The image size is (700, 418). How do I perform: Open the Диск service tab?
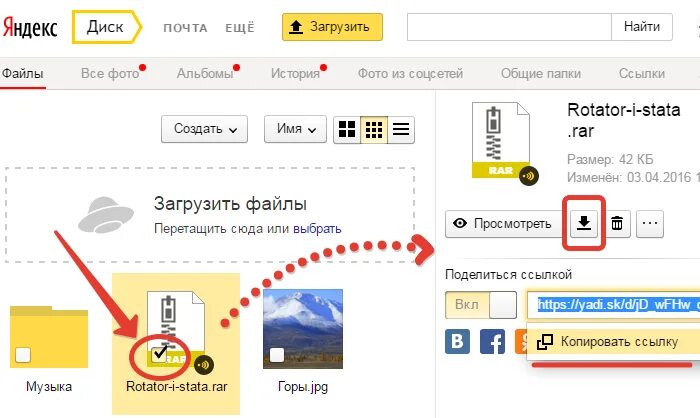(106, 27)
